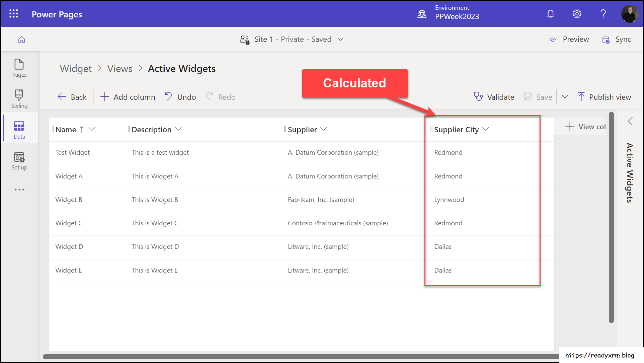Expand the Save options chevron
The width and height of the screenshot is (644, 363).
pos(565,97)
